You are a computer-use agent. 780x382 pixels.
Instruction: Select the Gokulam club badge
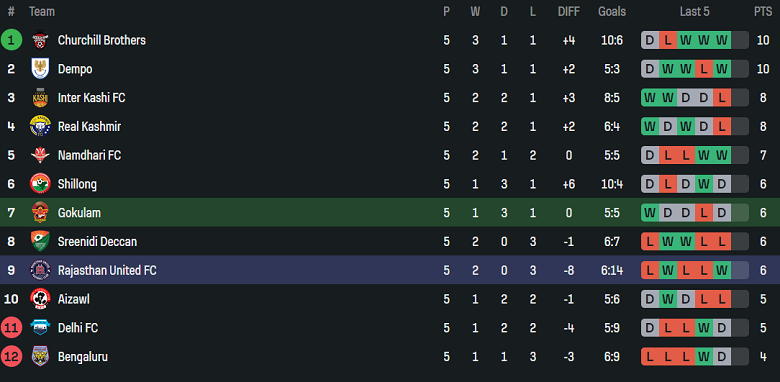(x=40, y=213)
